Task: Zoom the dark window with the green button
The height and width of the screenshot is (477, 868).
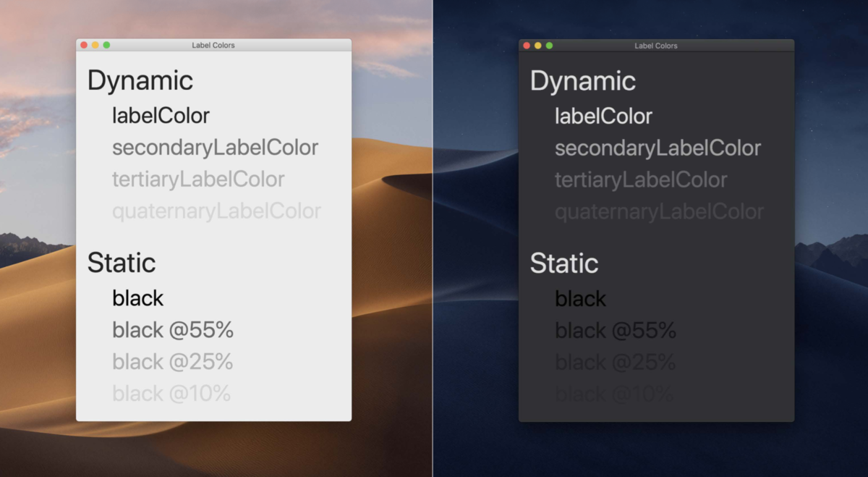Action: [x=549, y=46]
